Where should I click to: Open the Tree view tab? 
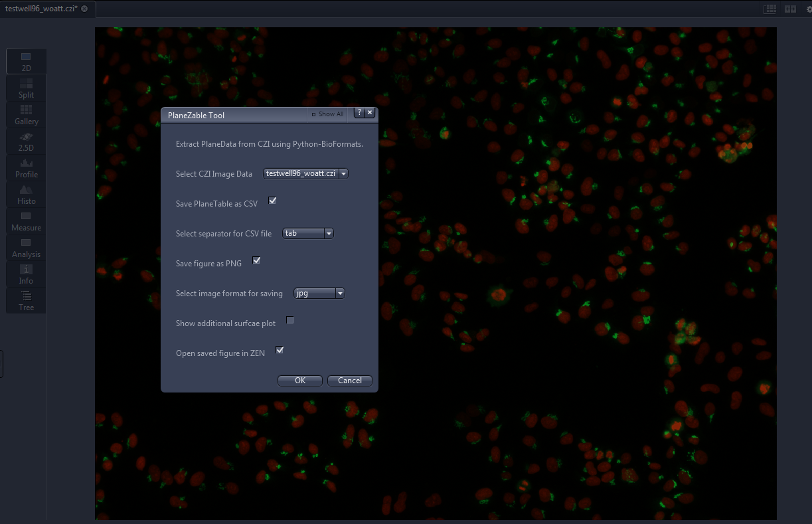(26, 300)
